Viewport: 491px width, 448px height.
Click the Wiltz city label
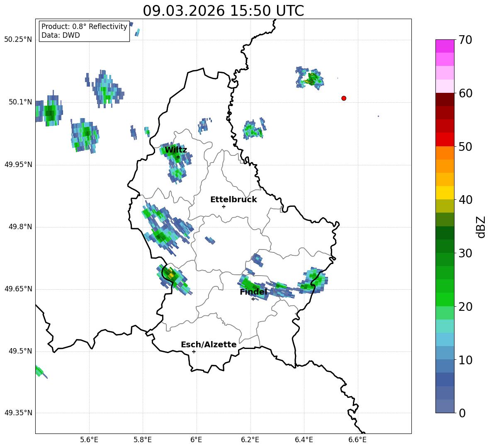(x=176, y=150)
